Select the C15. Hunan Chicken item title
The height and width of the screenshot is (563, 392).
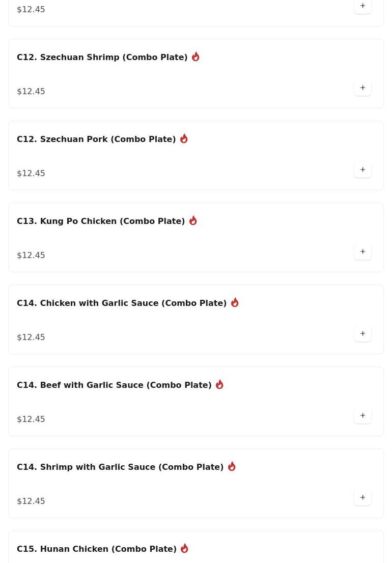(97, 549)
